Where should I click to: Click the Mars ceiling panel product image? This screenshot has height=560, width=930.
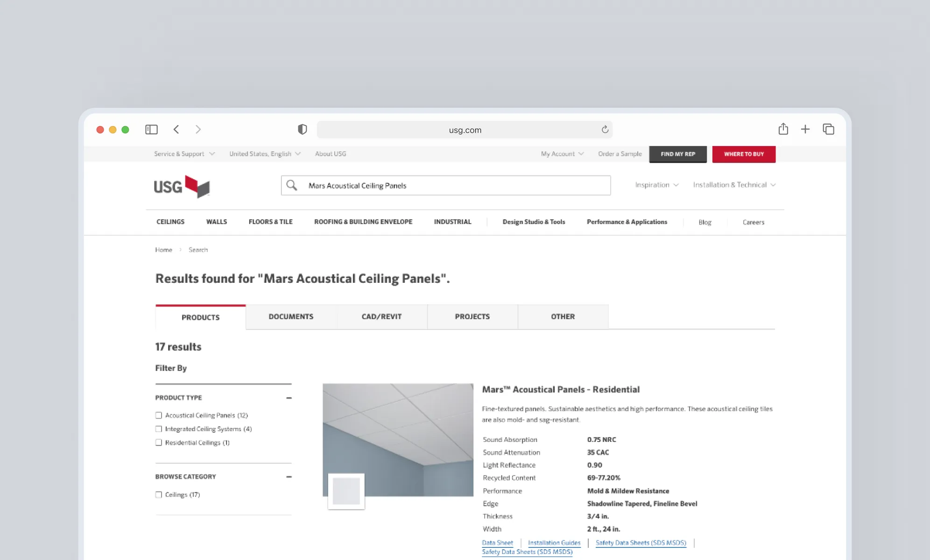point(398,440)
